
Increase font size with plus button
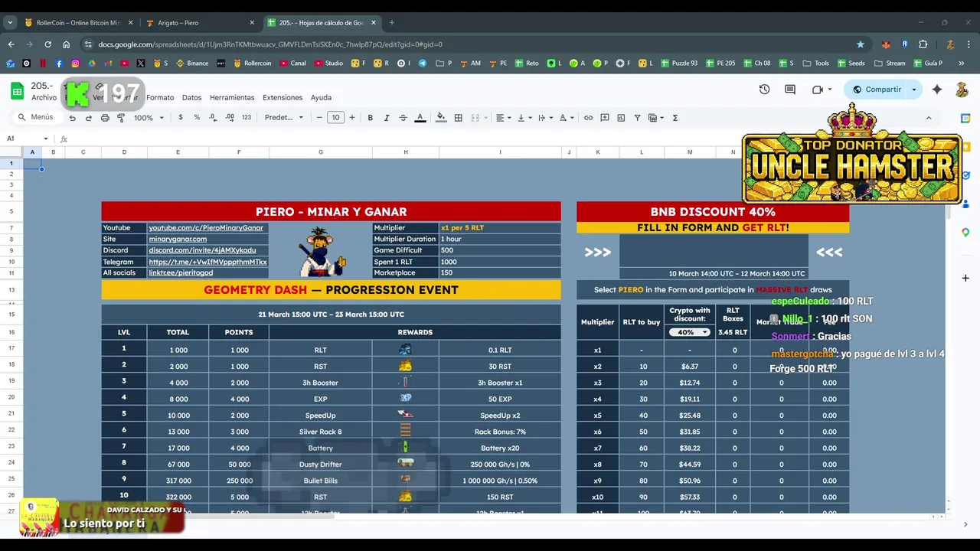click(x=352, y=118)
